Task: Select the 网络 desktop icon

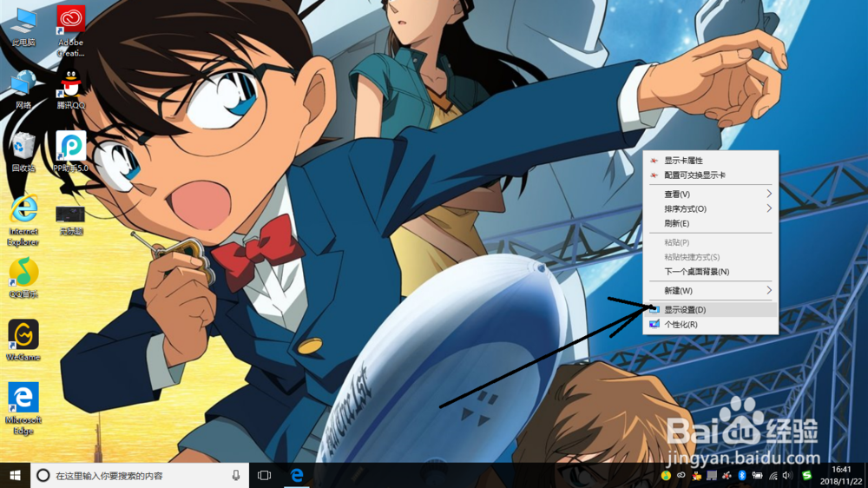Action: [x=23, y=90]
